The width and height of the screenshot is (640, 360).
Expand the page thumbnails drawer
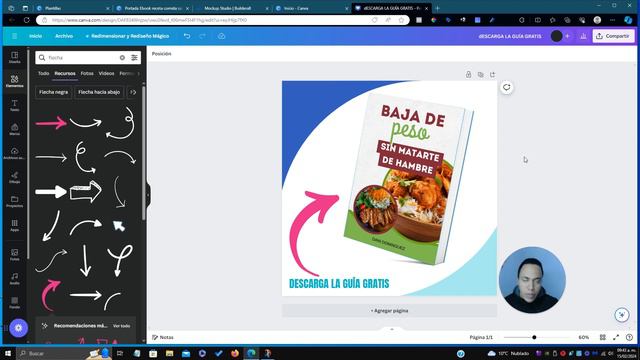[x=392, y=329]
